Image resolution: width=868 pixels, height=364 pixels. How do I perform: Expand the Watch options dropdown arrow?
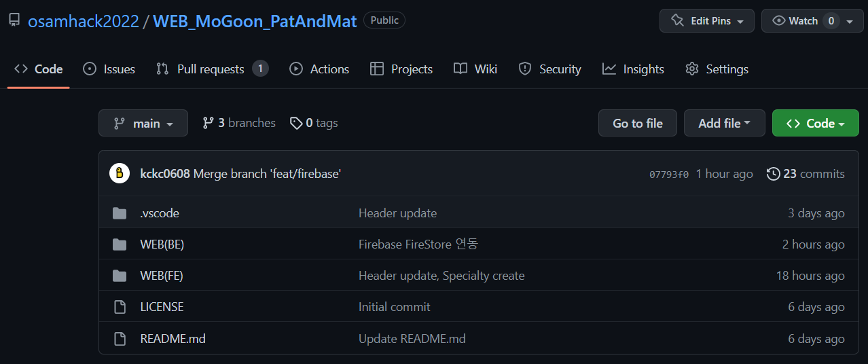850,21
